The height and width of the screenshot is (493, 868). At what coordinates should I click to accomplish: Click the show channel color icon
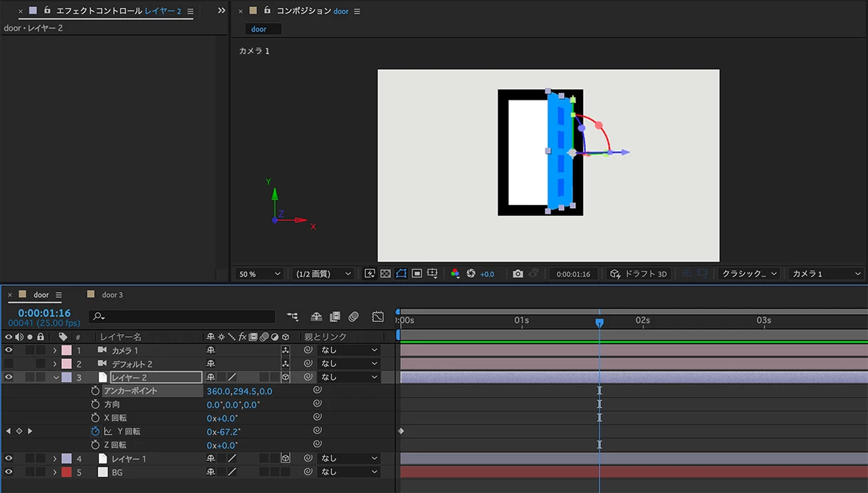455,274
